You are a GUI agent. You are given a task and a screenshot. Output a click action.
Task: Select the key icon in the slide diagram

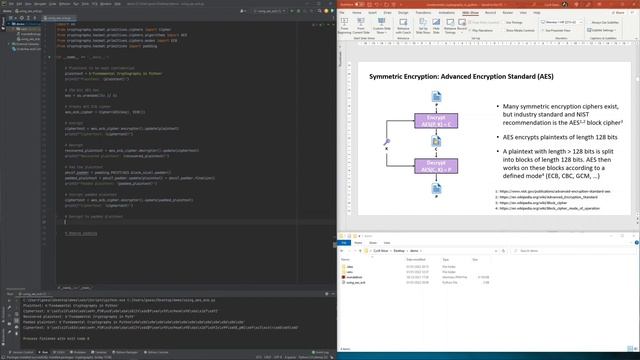coord(387,142)
